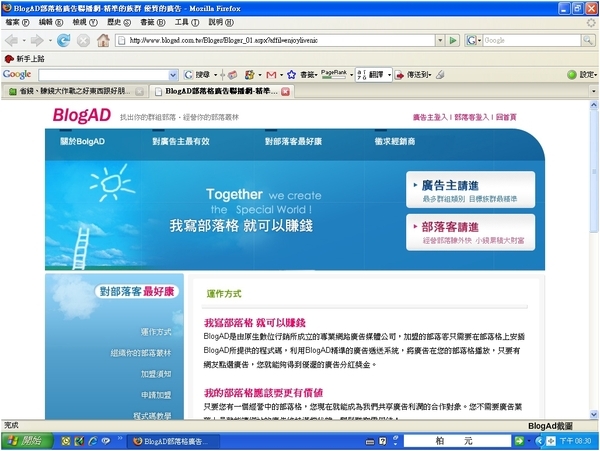Click the PageRank indicator
This screenshot has height=451, width=600.
point(334,74)
